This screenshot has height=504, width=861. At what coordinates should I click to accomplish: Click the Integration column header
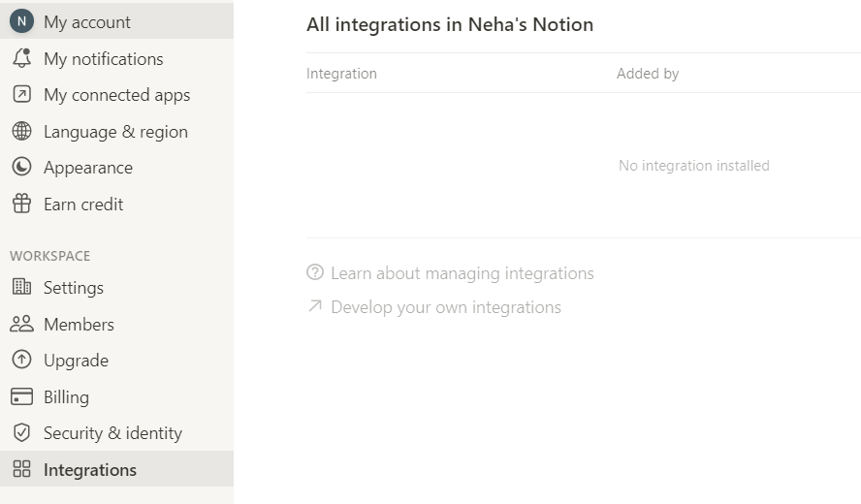click(x=341, y=74)
